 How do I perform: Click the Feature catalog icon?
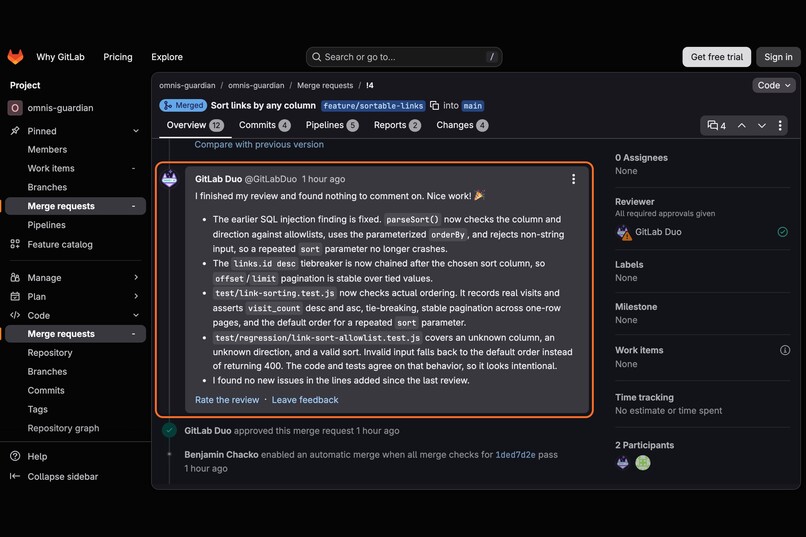click(x=15, y=244)
